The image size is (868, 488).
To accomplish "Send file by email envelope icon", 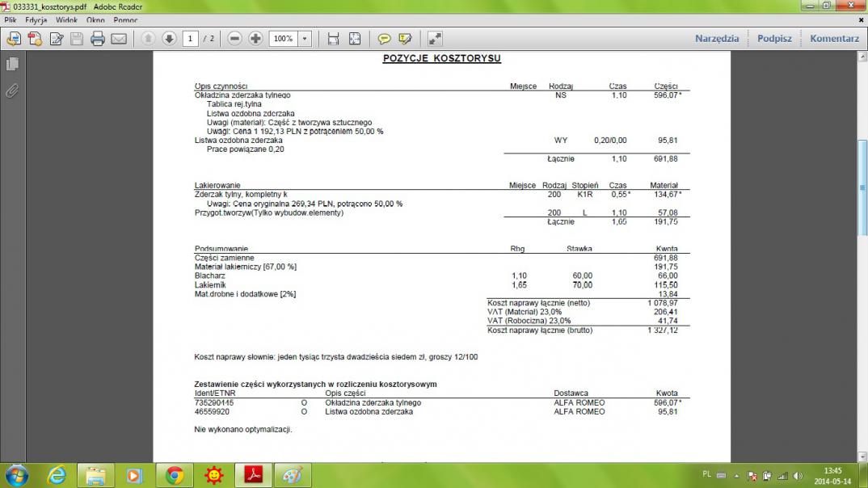I will [119, 39].
